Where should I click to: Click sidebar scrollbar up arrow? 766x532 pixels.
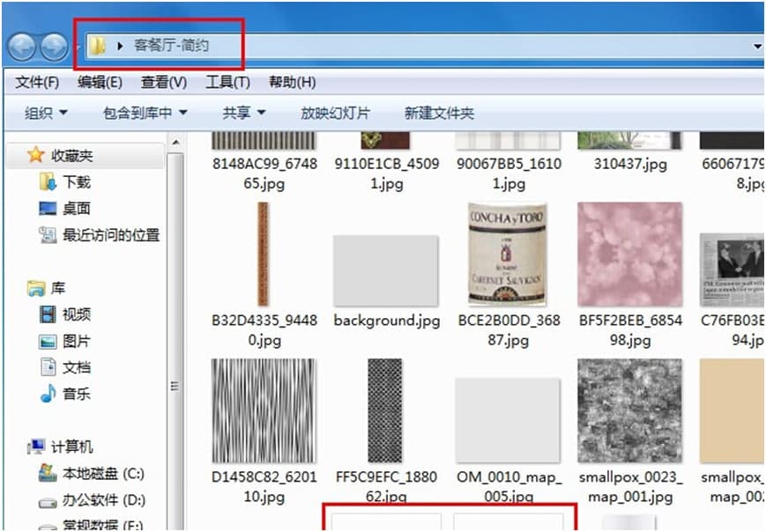pyautogui.click(x=176, y=143)
